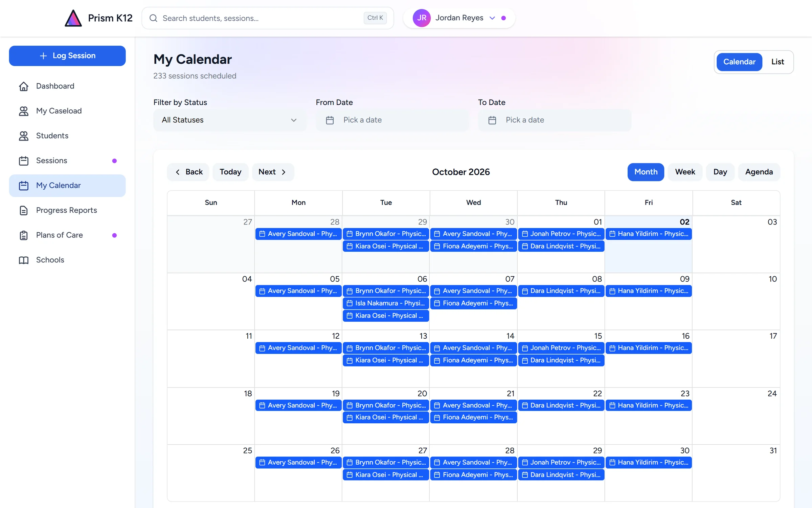The height and width of the screenshot is (508, 812).
Task: Switch to the Calendar view toggle
Action: coord(739,62)
